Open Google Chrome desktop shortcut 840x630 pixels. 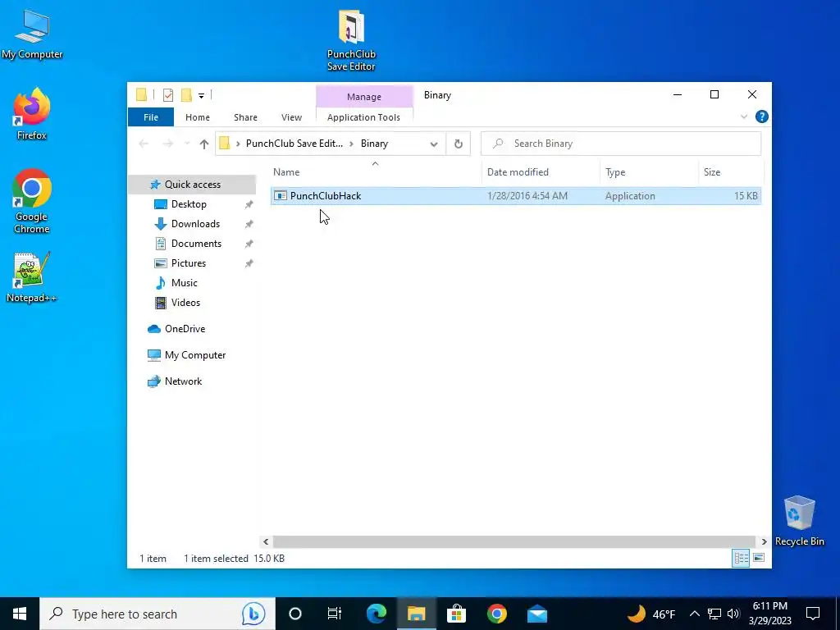click(x=32, y=201)
